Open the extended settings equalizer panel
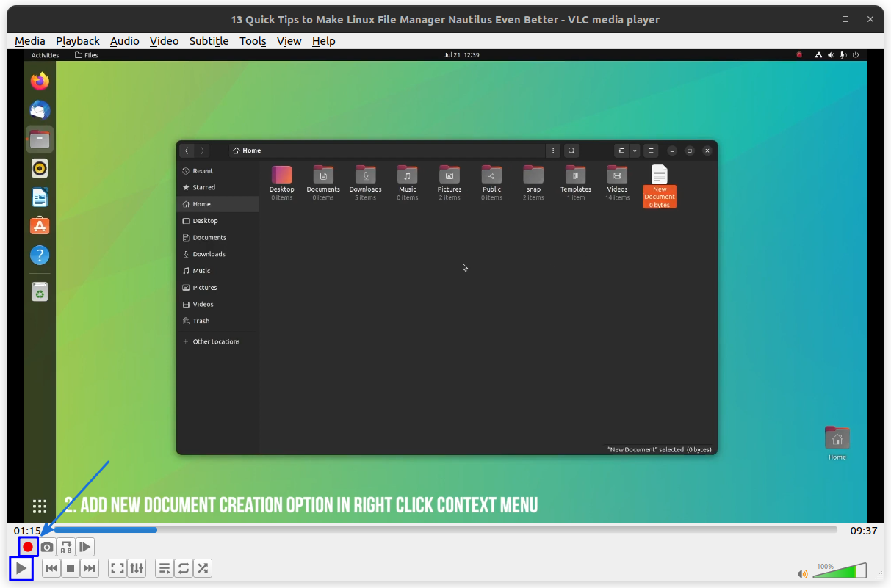 [x=137, y=567]
